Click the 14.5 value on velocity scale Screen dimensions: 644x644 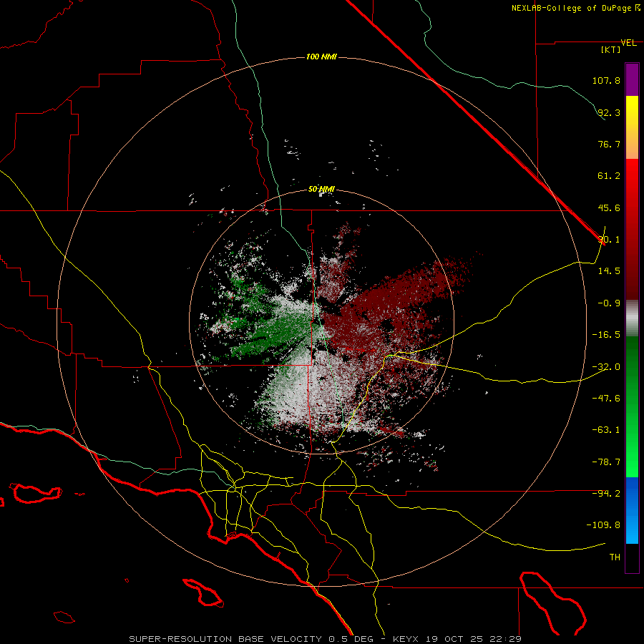609,271
